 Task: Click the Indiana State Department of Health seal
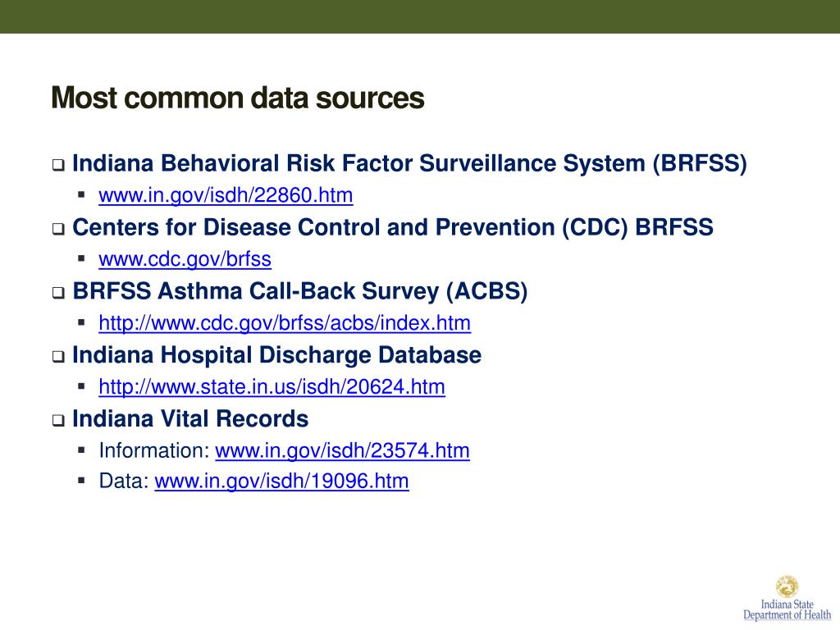click(787, 587)
